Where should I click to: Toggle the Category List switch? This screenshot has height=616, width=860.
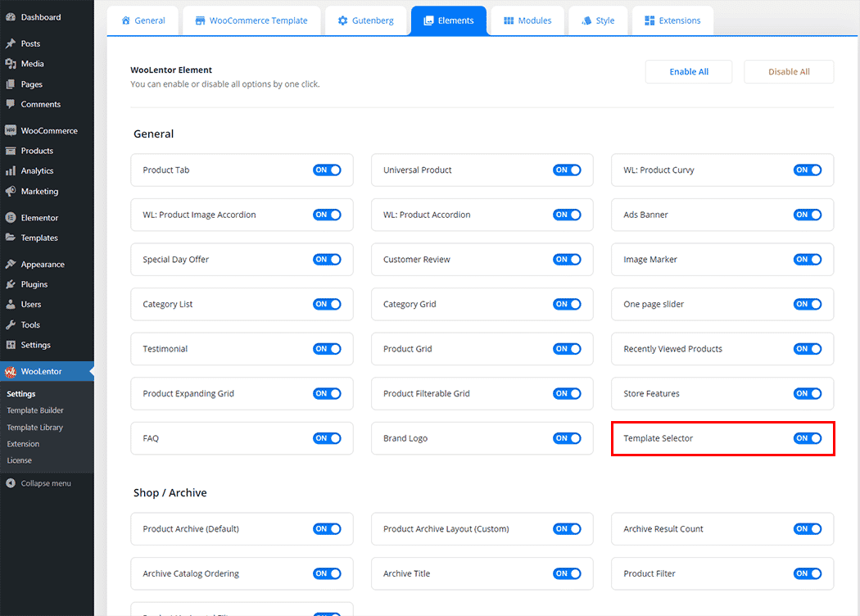click(327, 304)
